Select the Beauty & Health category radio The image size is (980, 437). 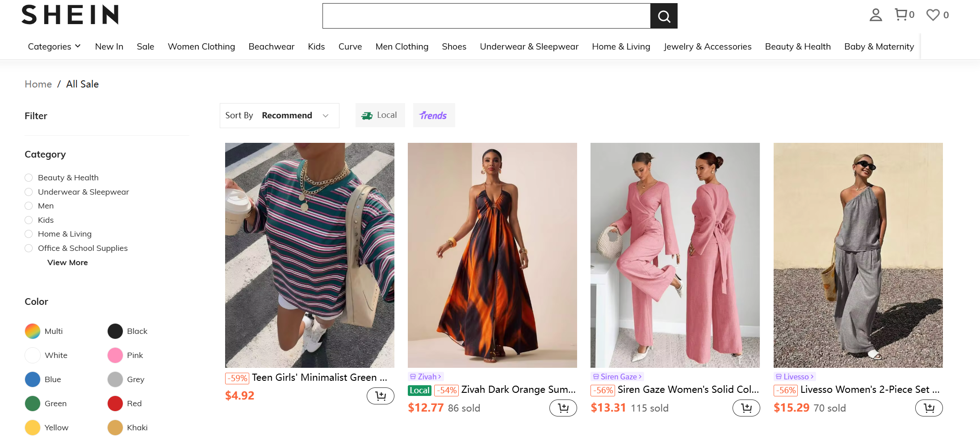point(29,178)
